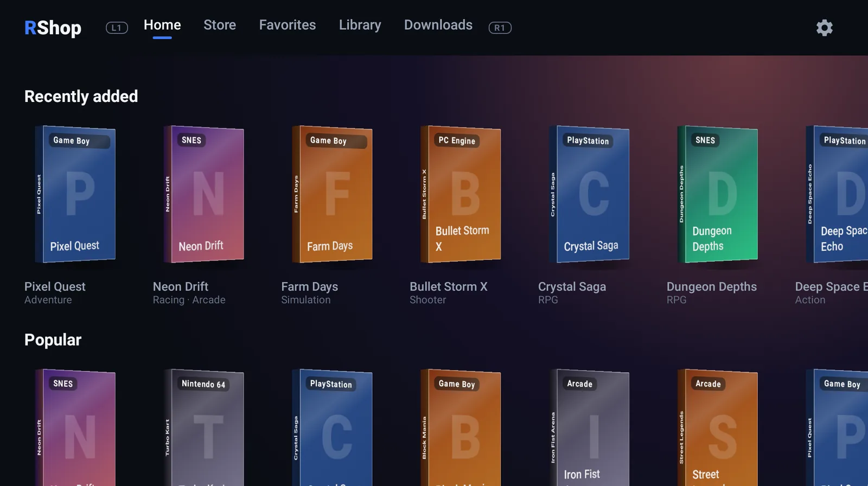Viewport: 868px width, 486px height.
Task: Select the Pixel Quest cover under Popular
Action: (837, 427)
